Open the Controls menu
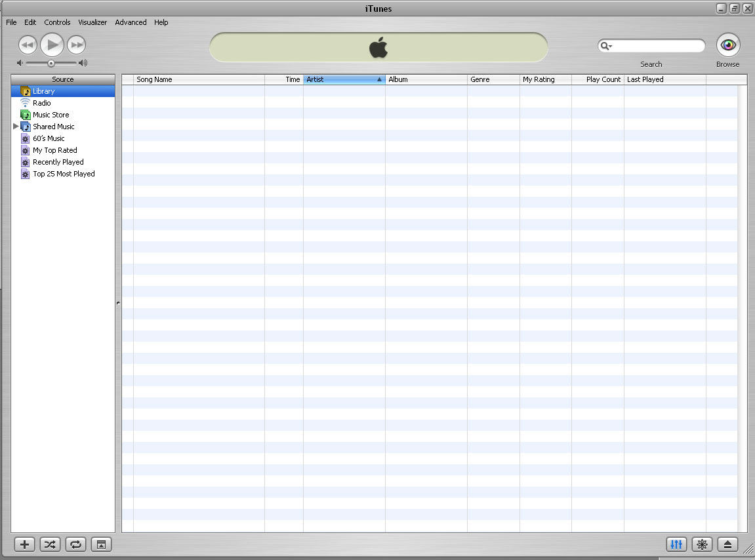Screen dimensions: 755x560 57,22
